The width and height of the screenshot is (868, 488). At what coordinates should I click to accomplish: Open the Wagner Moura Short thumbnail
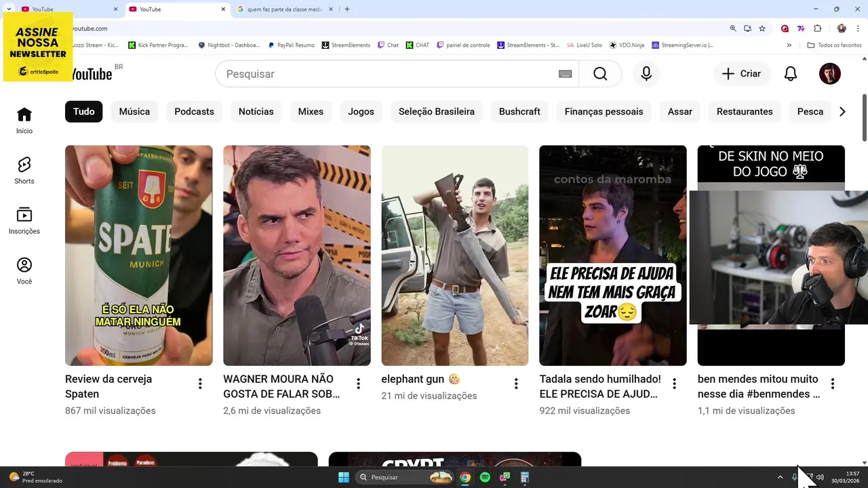[x=297, y=256]
